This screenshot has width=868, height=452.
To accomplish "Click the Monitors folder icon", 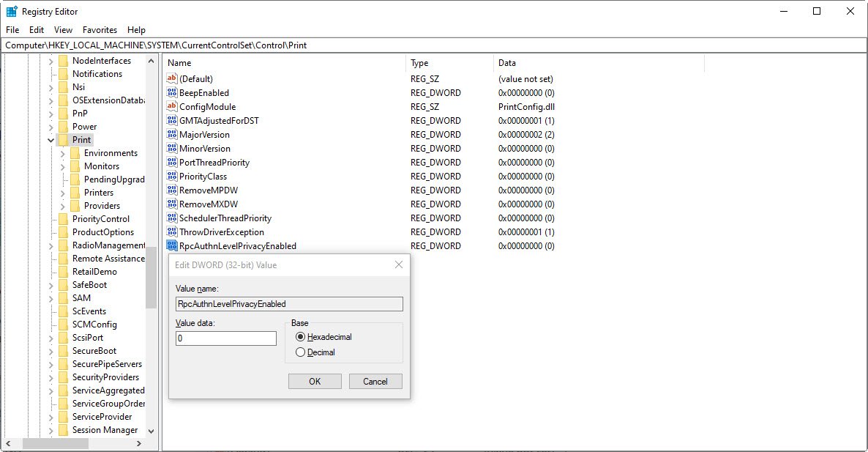I will pos(75,166).
